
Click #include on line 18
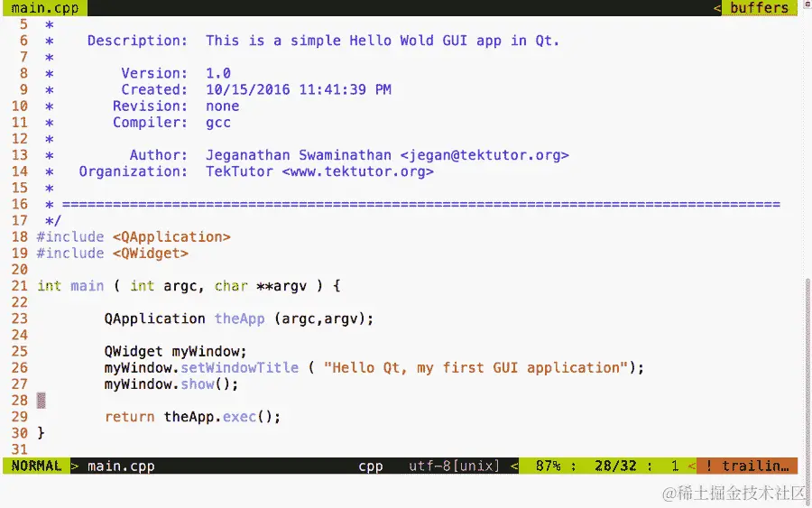click(70, 237)
